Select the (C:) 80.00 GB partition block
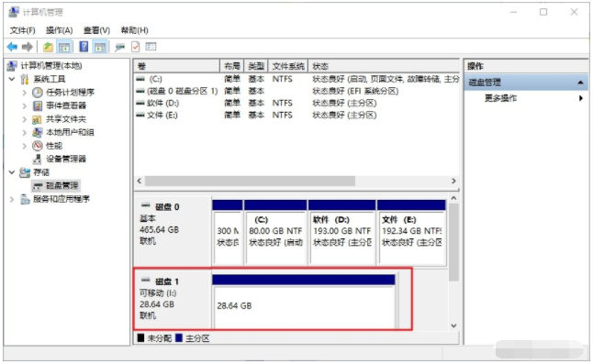The image size is (593, 364). pos(275,233)
